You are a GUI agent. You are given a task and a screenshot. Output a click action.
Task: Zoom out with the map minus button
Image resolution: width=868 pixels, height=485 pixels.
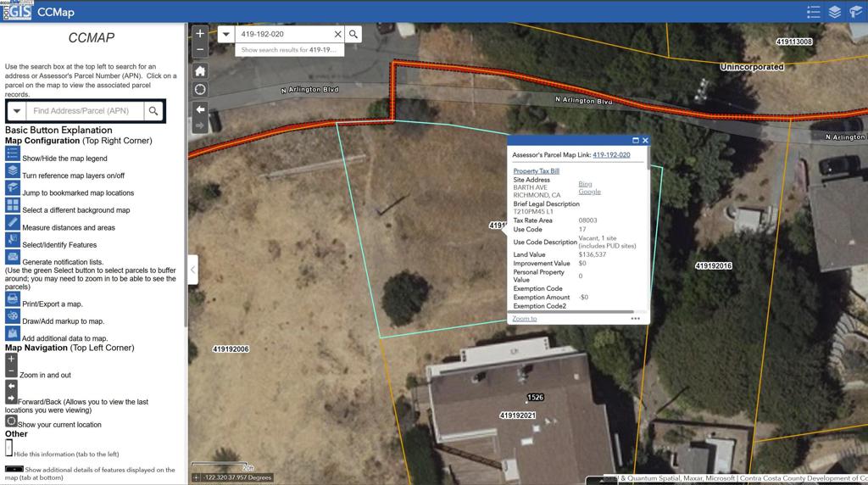coord(200,50)
